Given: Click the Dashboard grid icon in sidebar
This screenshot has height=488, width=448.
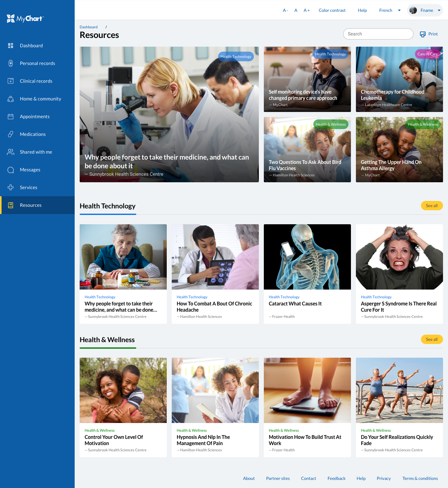Looking at the screenshot, I should [11, 46].
